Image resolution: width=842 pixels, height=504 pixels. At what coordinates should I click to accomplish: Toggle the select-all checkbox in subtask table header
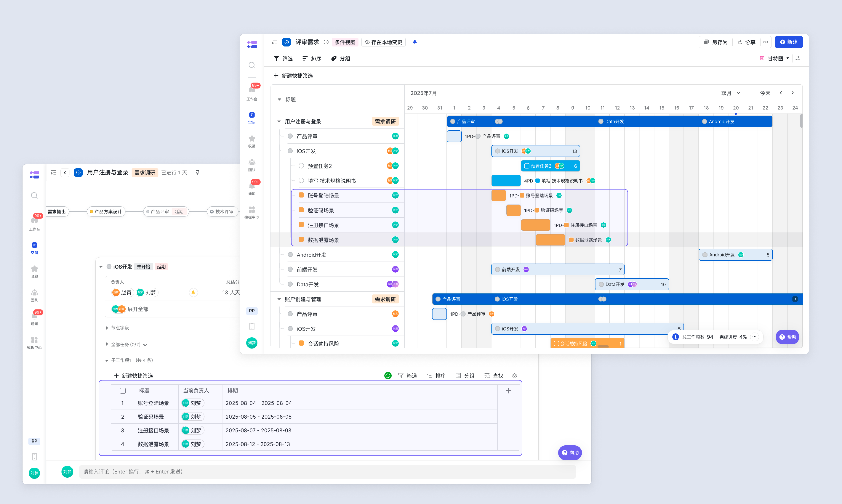click(x=123, y=391)
